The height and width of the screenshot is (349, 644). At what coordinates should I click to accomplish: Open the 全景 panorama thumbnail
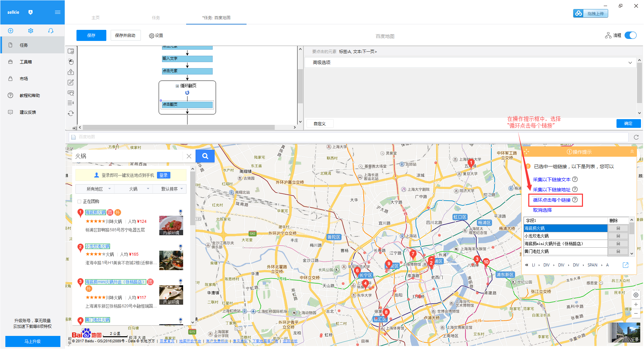point(624,333)
